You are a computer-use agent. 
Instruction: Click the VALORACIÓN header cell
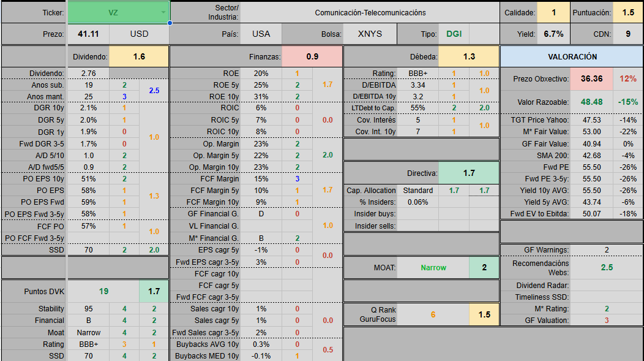(572, 56)
